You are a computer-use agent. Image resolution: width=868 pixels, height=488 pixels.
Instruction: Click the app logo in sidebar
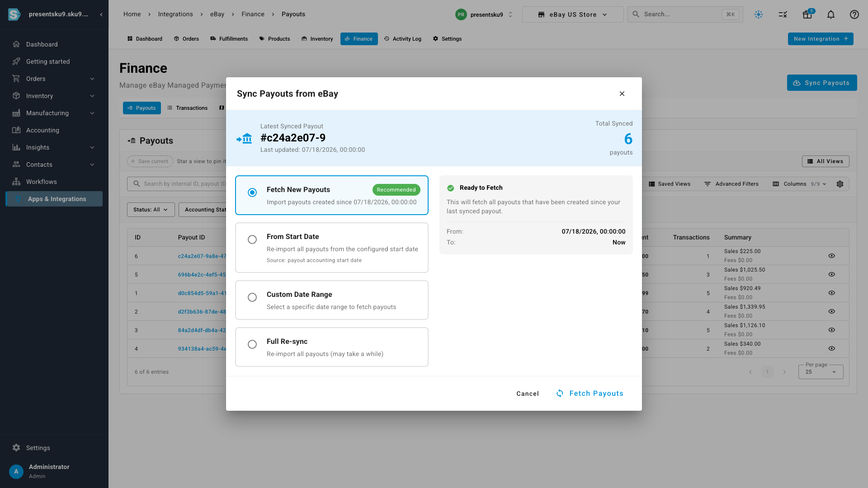point(14,14)
